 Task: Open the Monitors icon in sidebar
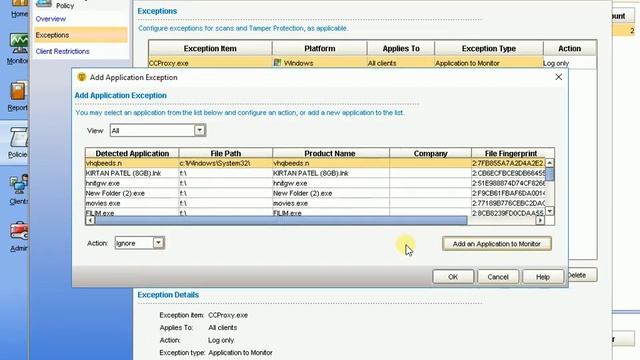tap(19, 44)
